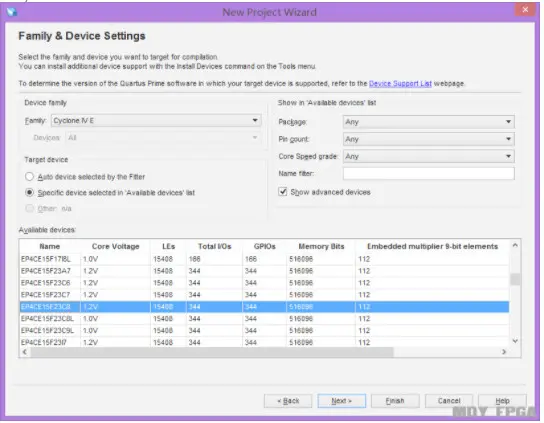
Task: Sort devices by the LEs column header
Action: pyautogui.click(x=168, y=246)
